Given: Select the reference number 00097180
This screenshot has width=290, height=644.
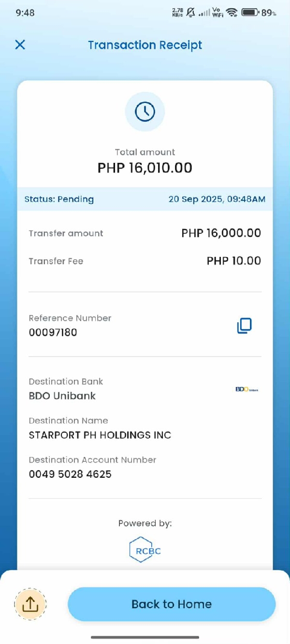Looking at the screenshot, I should tap(53, 332).
